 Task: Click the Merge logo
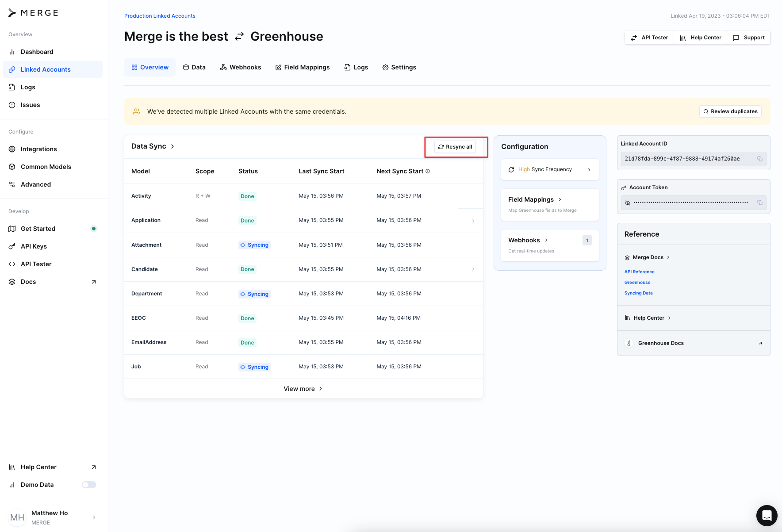[34, 13]
